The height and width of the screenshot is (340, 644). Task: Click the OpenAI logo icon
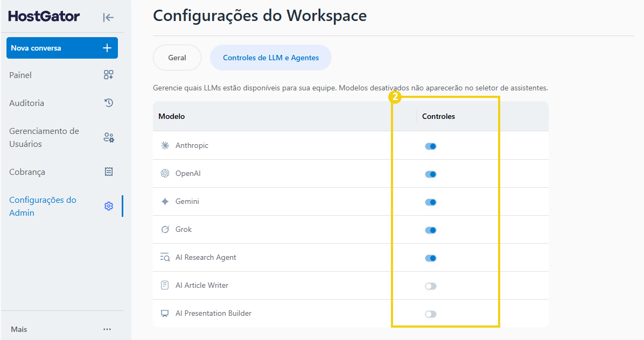pyautogui.click(x=165, y=173)
